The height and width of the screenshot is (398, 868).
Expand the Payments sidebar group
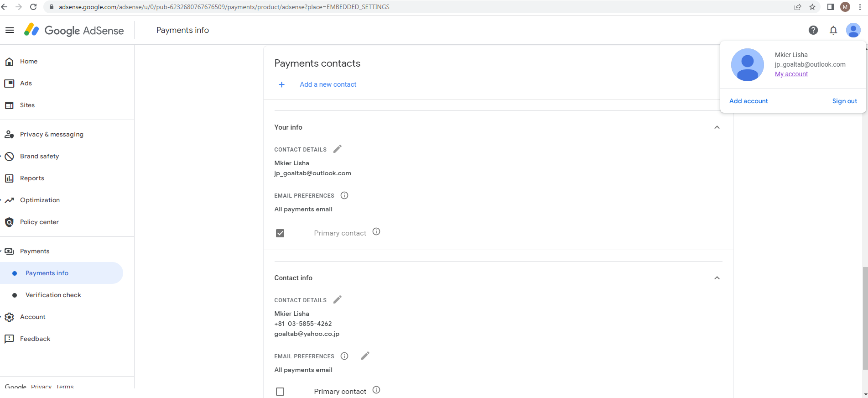point(34,251)
